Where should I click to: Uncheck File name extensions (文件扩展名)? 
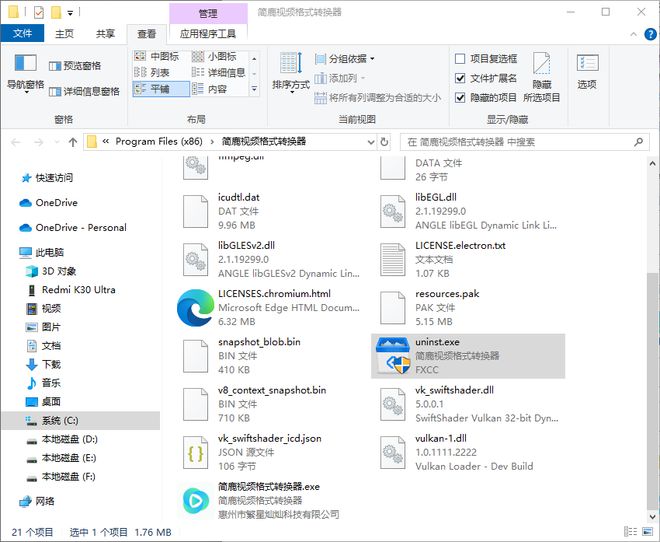click(460, 78)
